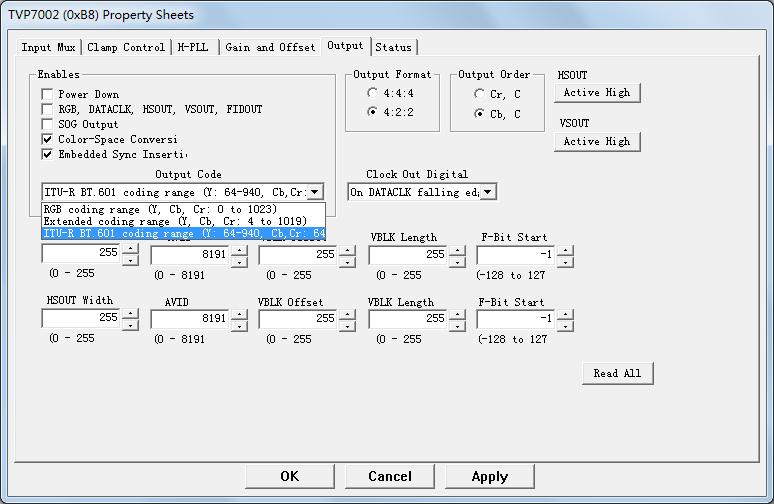The width and height of the screenshot is (774, 504).
Task: Click the HSOUT Width input field
Action: [81, 318]
